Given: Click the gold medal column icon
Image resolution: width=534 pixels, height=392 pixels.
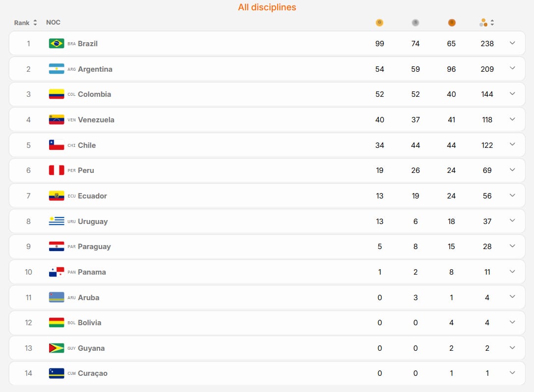Looking at the screenshot, I should [379, 23].
